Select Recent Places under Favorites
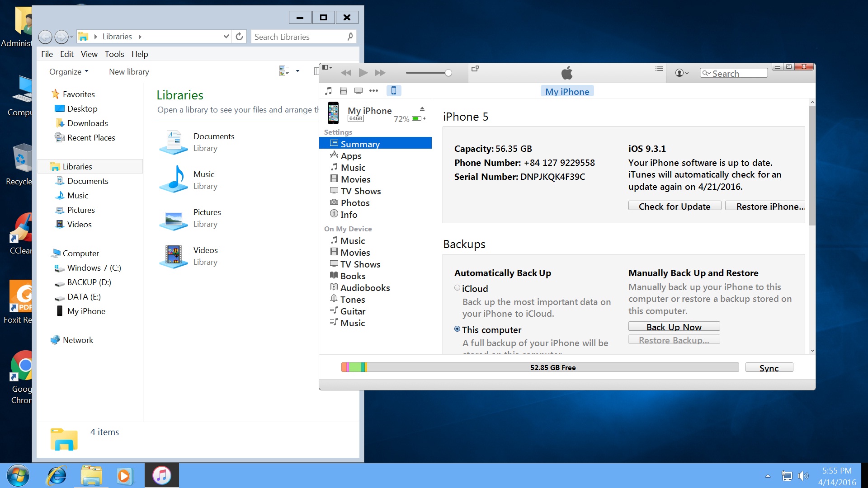868x488 pixels. click(x=91, y=137)
